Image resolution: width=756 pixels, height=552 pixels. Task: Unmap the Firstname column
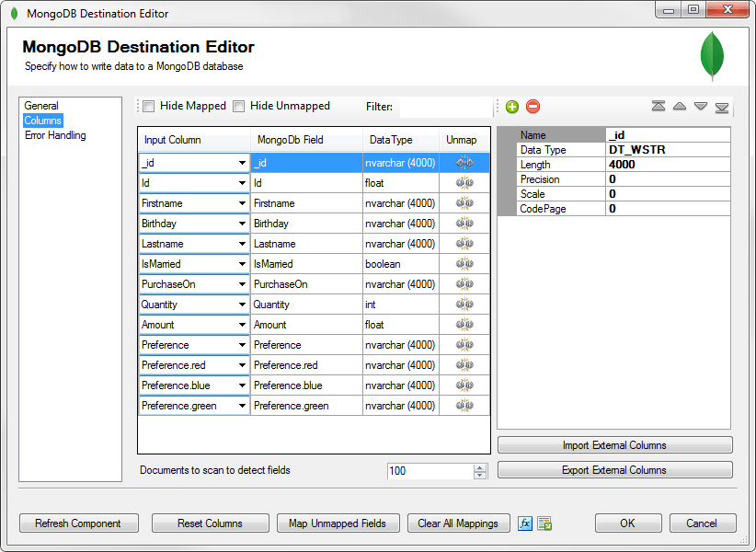(464, 203)
